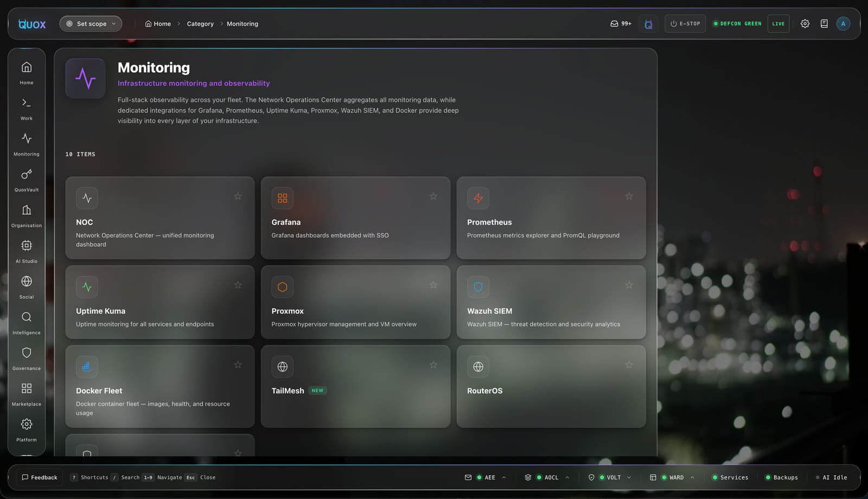Click the Quox assistant icon in top bar
The image size is (868, 499).
648,24
